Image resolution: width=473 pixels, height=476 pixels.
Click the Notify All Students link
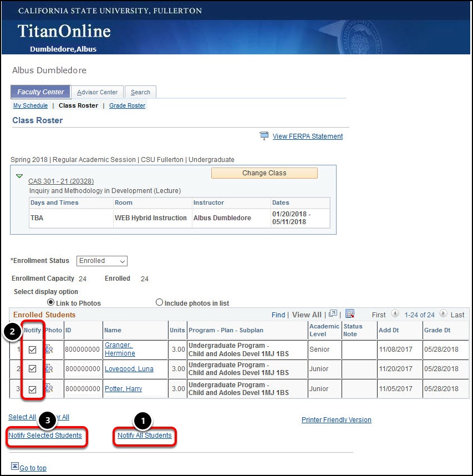click(144, 436)
